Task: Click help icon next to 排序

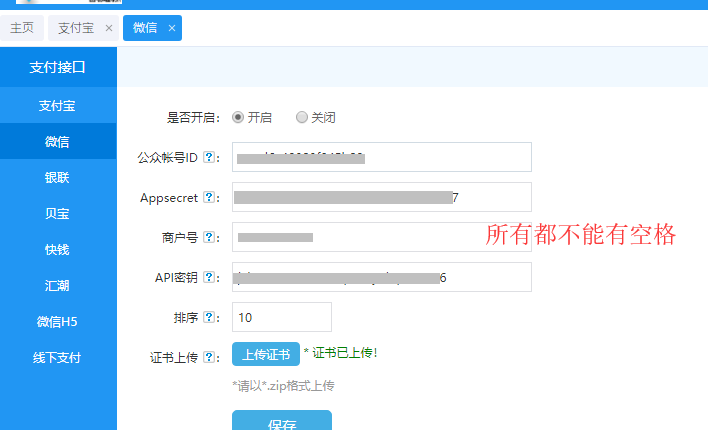Action: tap(209, 317)
